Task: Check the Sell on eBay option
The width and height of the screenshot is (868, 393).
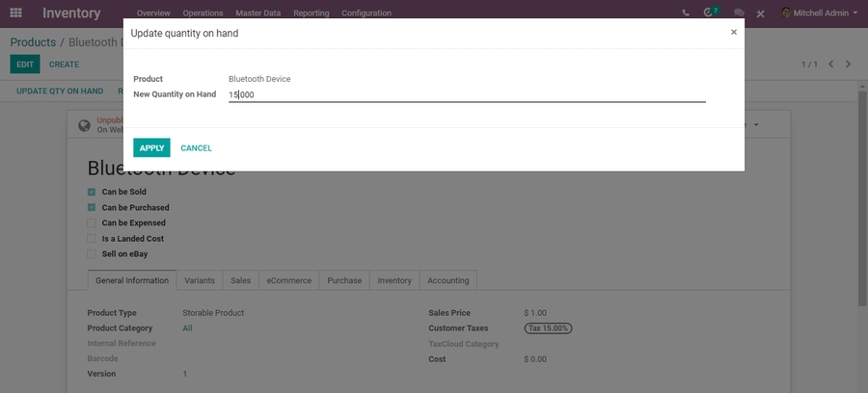Action: click(92, 253)
